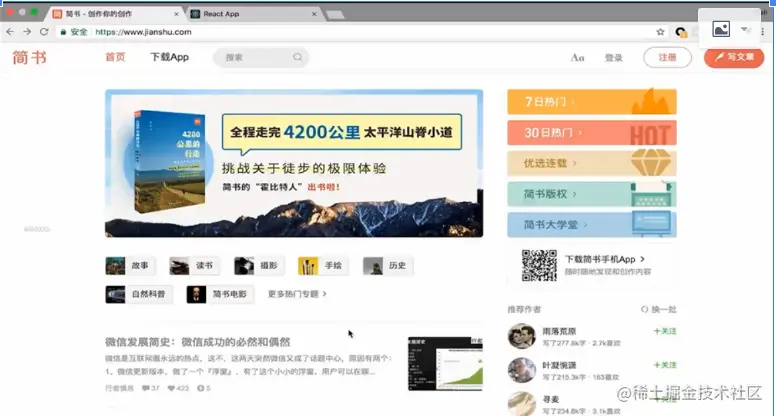Refresh recommended authors with 换一批
The image size is (776, 416).
point(659,310)
